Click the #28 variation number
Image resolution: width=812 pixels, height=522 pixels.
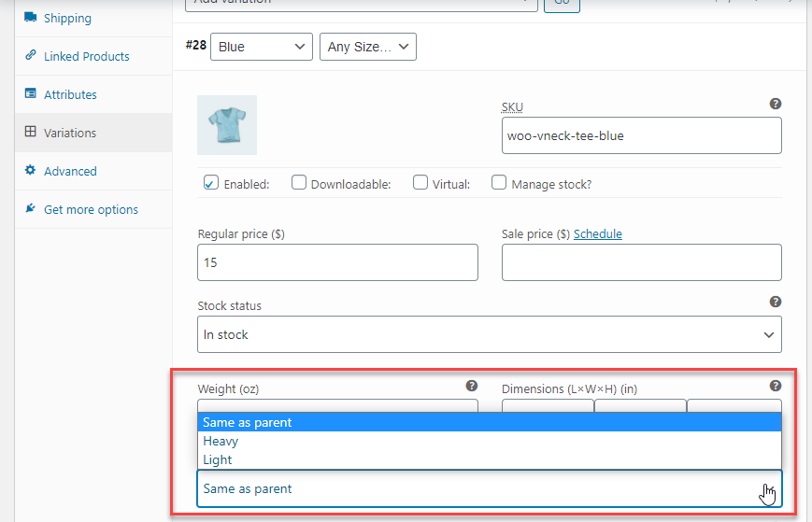point(195,46)
